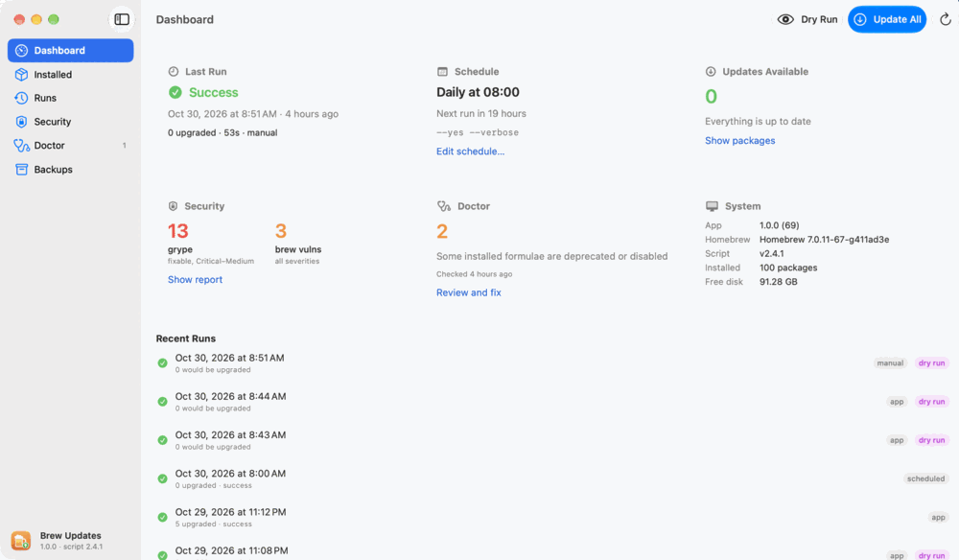The image size is (959, 560).
Task: Click the 13 grype vulnerabilities count
Action: (x=178, y=231)
